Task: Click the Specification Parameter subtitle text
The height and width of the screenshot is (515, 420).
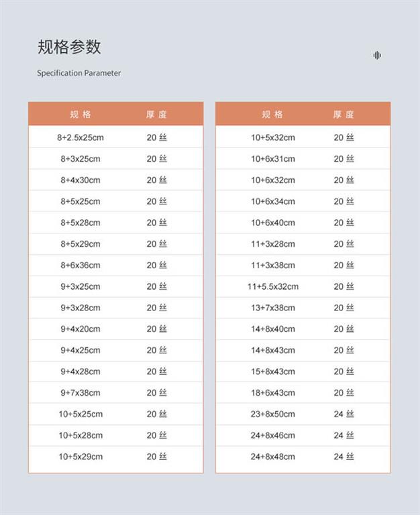Action: [79, 73]
